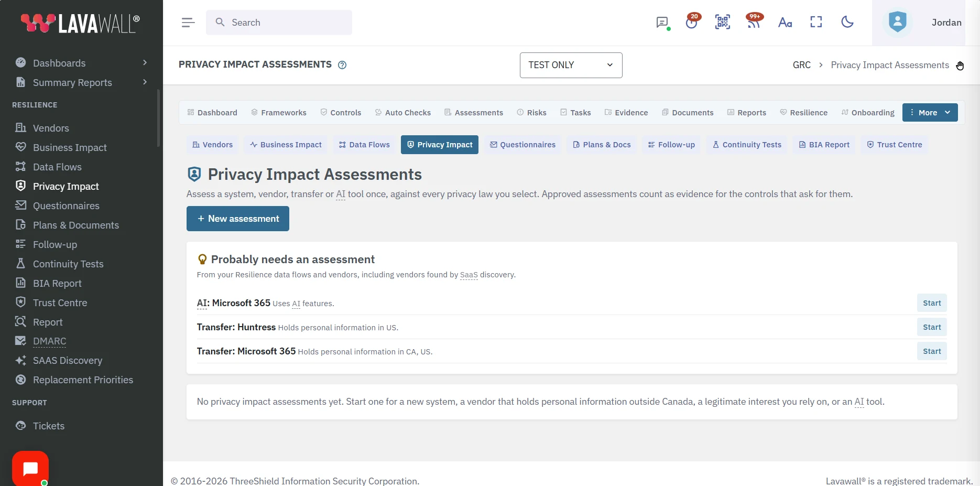Open the Data Flows sub-tab
The image size is (980, 486).
point(364,145)
